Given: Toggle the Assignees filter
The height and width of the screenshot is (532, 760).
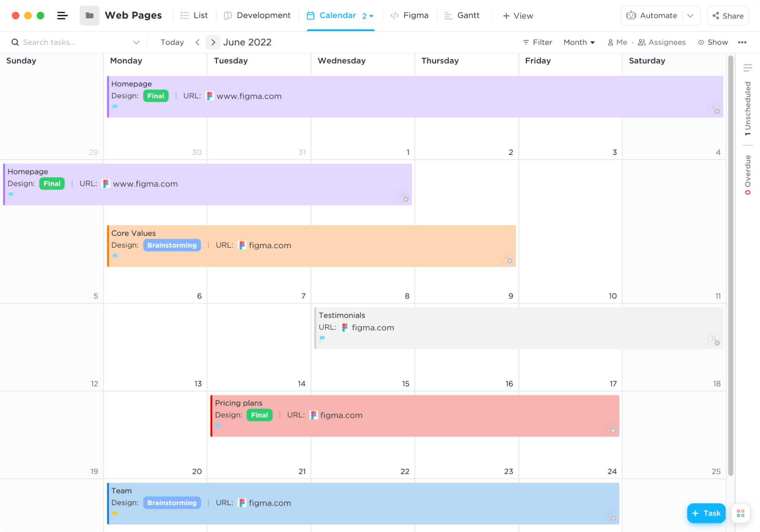Looking at the screenshot, I should click(662, 42).
